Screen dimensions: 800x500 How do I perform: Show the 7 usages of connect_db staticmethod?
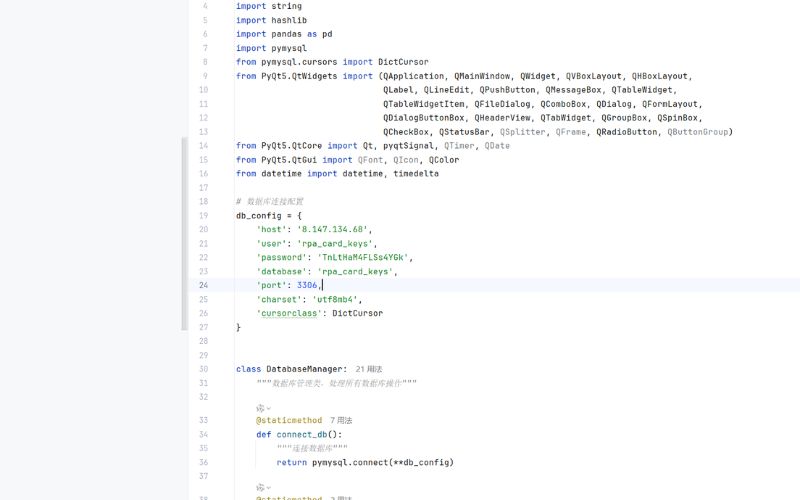341,421
